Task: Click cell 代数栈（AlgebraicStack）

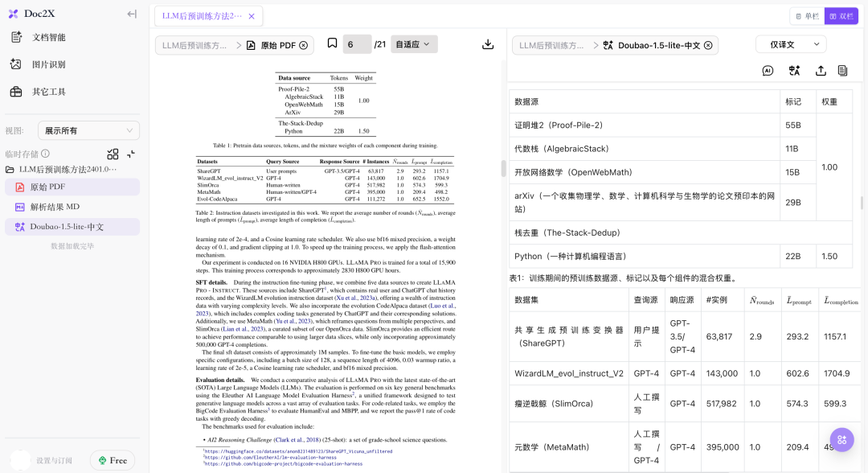Action: 645,149
